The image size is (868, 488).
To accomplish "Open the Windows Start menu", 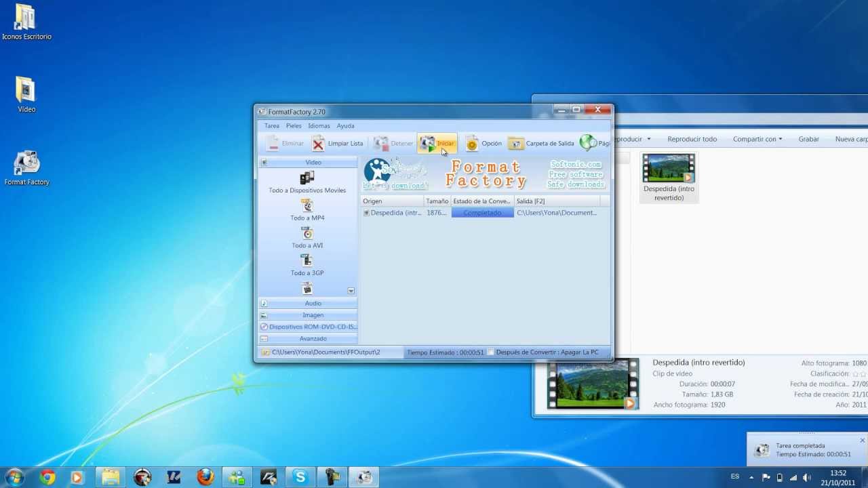I will (x=14, y=476).
